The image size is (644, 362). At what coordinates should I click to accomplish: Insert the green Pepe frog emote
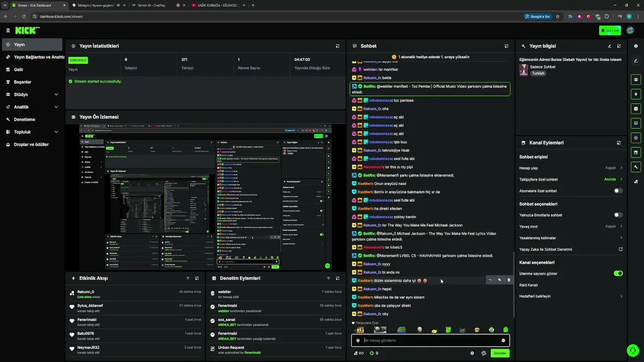(401, 330)
